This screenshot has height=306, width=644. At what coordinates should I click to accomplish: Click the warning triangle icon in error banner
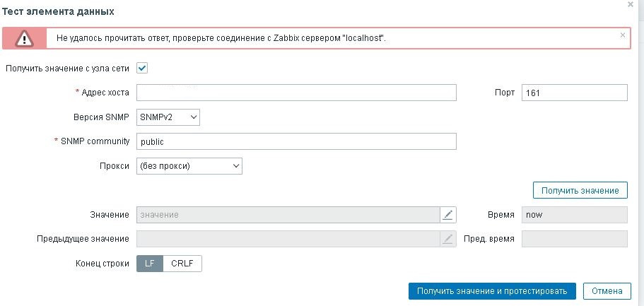click(x=25, y=39)
